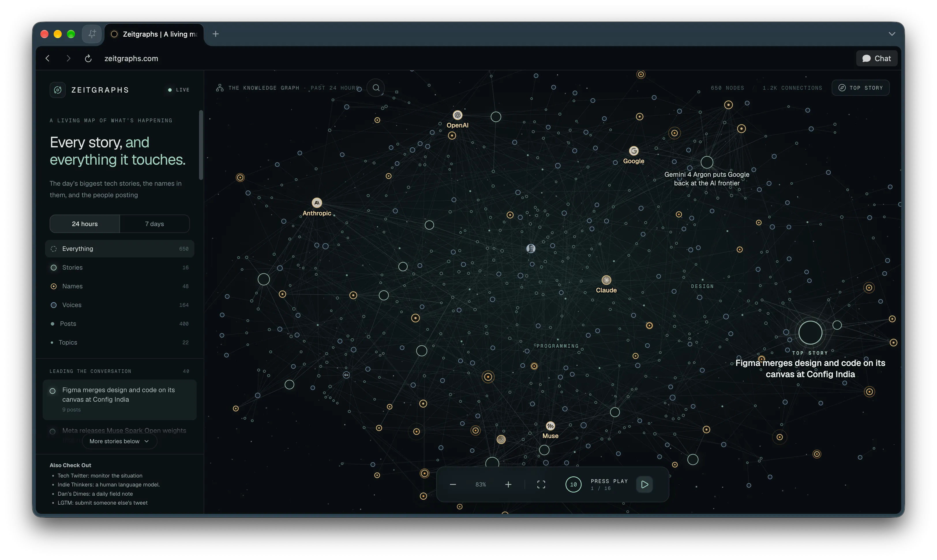Viewport: 937px width, 560px height.
Task: Open the browser Chat panel
Action: coord(876,59)
